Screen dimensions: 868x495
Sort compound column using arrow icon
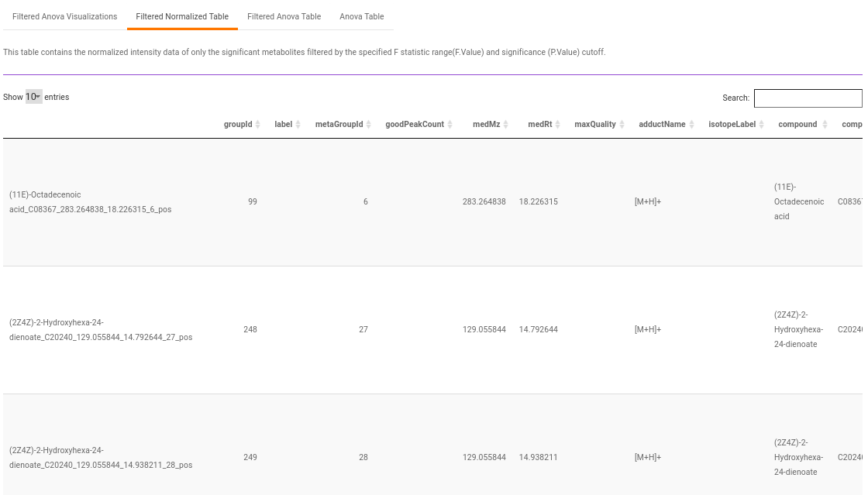pyautogui.click(x=825, y=125)
